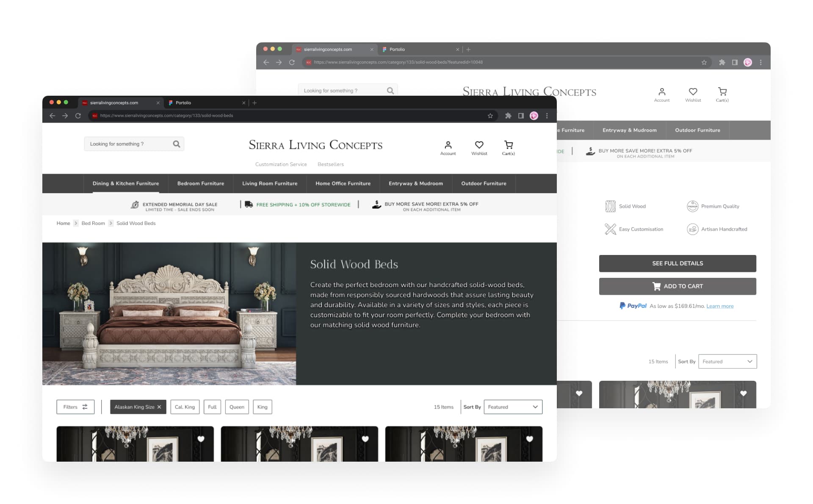Click Easy Customisation icon in back window
813x504 pixels.
tap(610, 229)
